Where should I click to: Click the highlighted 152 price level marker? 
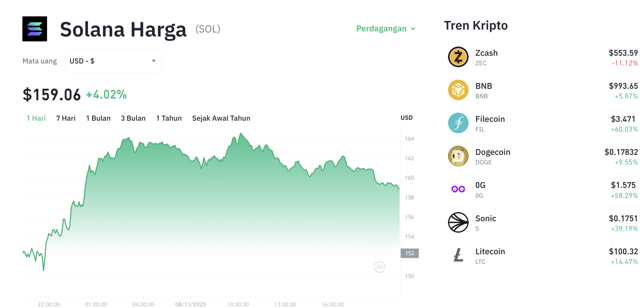click(x=410, y=253)
